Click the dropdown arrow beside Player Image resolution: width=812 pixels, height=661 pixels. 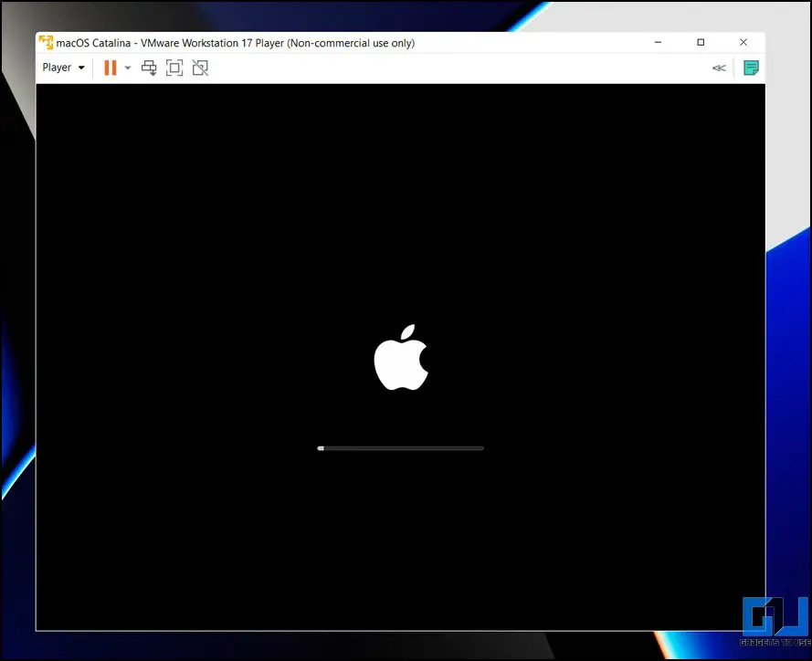81,68
